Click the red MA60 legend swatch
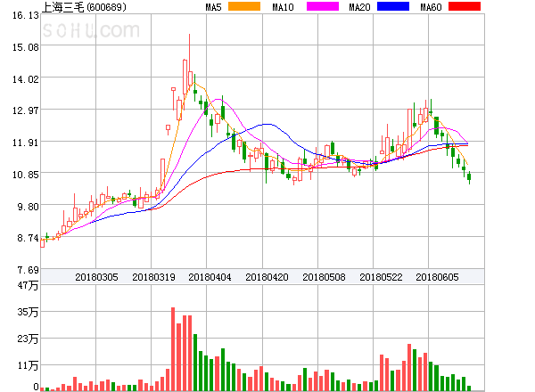The width and height of the screenshot is (535, 392). (x=465, y=6)
